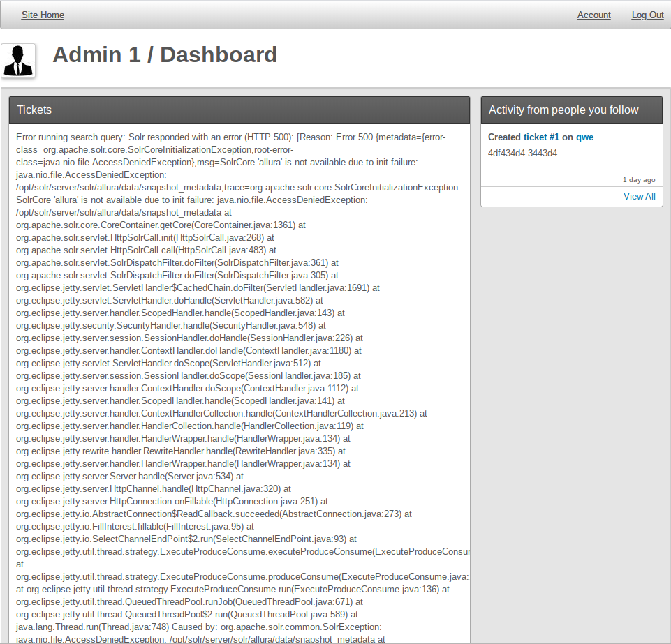This screenshot has width=671, height=644.
Task: Go to the Account page
Action: coord(593,15)
